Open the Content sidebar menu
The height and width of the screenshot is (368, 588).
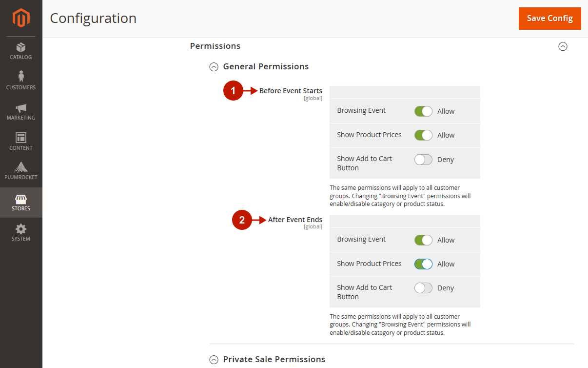point(21,142)
